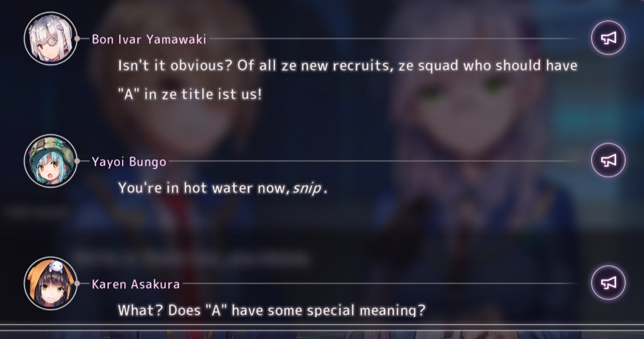Image resolution: width=644 pixels, height=339 pixels.
Task: Click the connector dot beside Yayoi's avatar
Action: click(77, 161)
